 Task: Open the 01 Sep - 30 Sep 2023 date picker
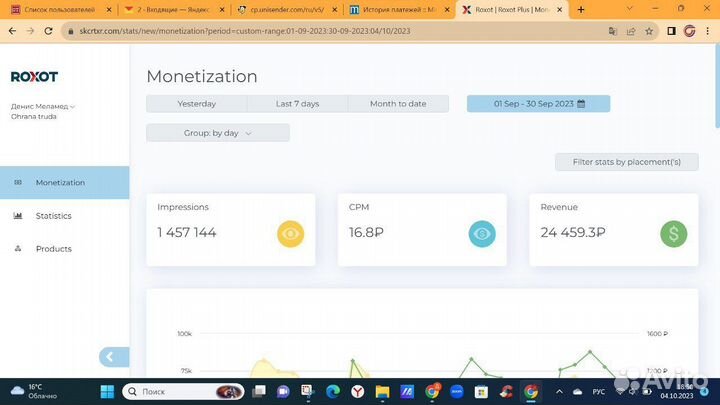(x=539, y=104)
